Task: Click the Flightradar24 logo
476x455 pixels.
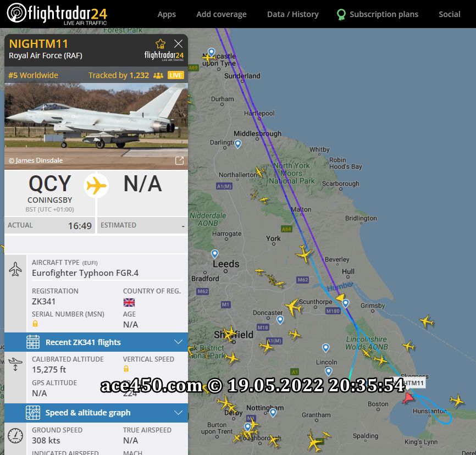Action: pos(57,14)
